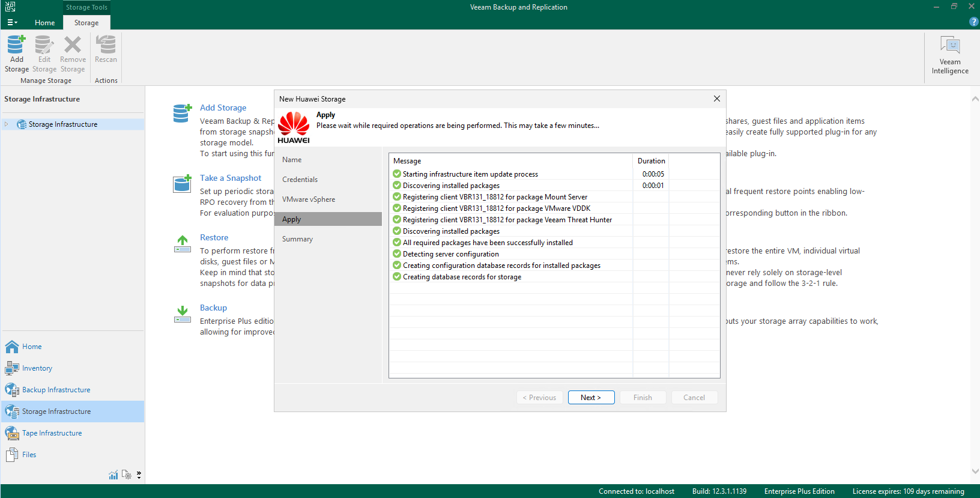The image size is (980, 498).
Task: Click the 0:00:05 duration cell
Action: pyautogui.click(x=653, y=174)
